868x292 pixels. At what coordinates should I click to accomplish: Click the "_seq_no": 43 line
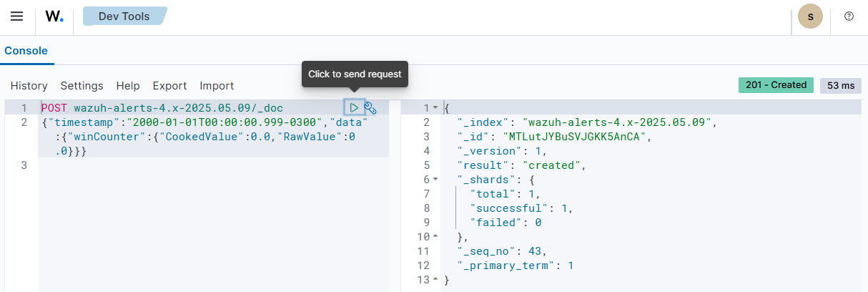pos(502,251)
